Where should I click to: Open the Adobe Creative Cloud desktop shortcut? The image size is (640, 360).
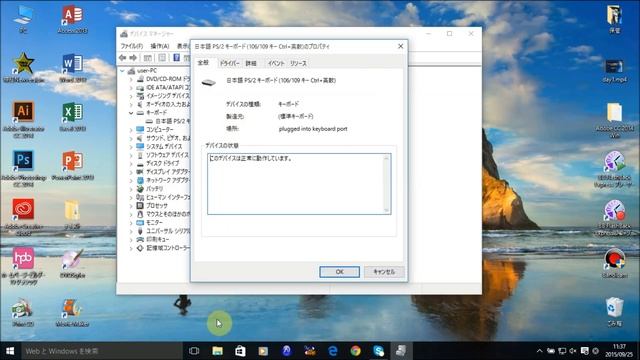pyautogui.click(x=23, y=217)
